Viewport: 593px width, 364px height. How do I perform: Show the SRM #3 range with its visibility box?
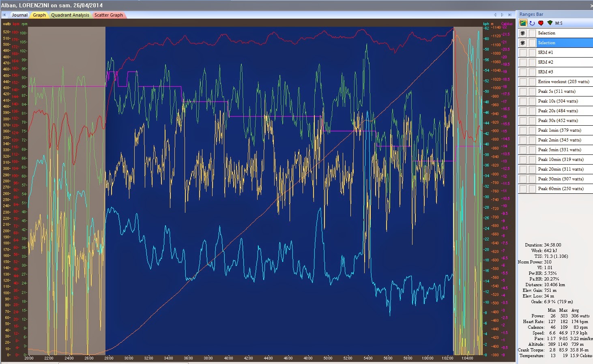tap(523, 72)
